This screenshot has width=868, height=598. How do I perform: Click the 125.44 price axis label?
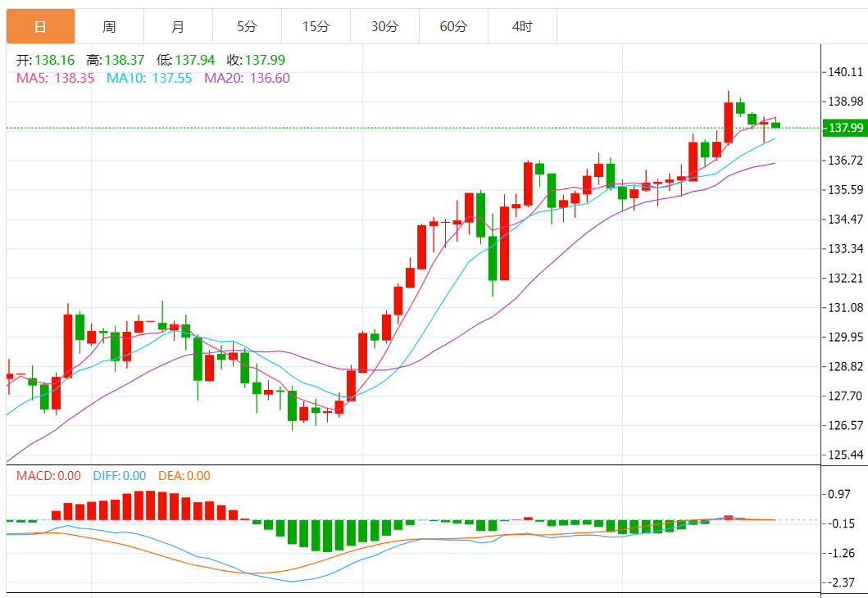pos(845,455)
